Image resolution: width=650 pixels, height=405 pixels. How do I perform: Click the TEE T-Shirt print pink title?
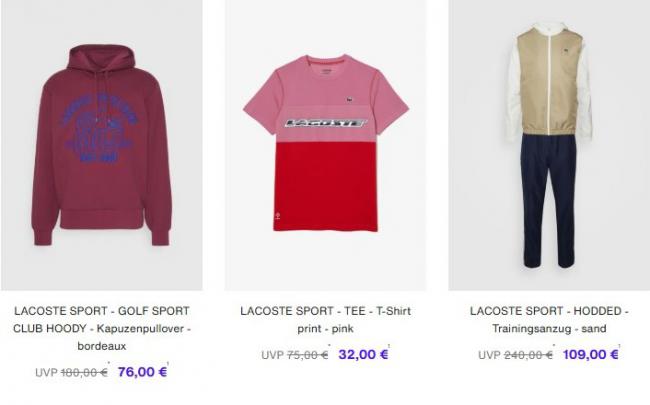325,320
